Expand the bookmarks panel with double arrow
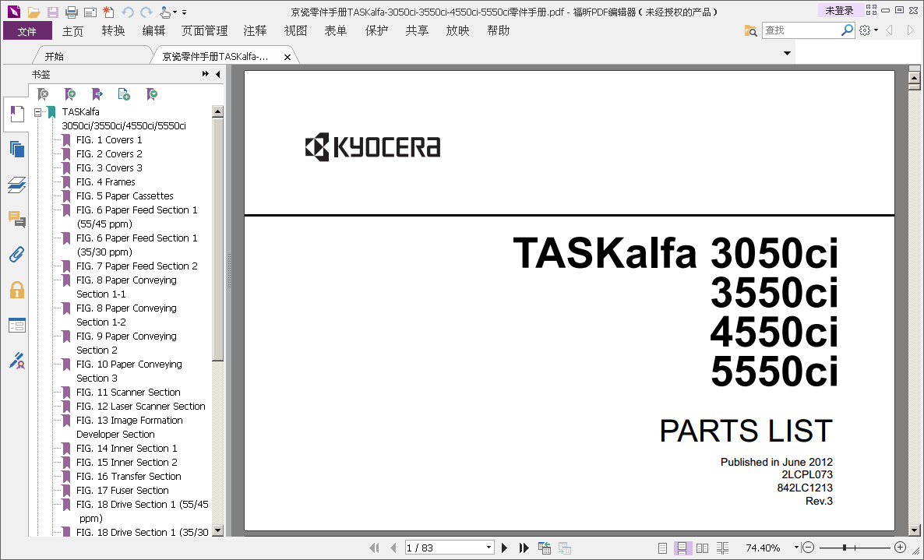Viewport: 924px width, 560px height. (205, 74)
